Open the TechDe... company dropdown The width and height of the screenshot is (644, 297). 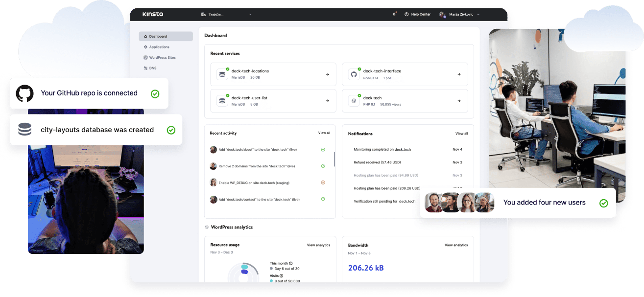point(215,14)
